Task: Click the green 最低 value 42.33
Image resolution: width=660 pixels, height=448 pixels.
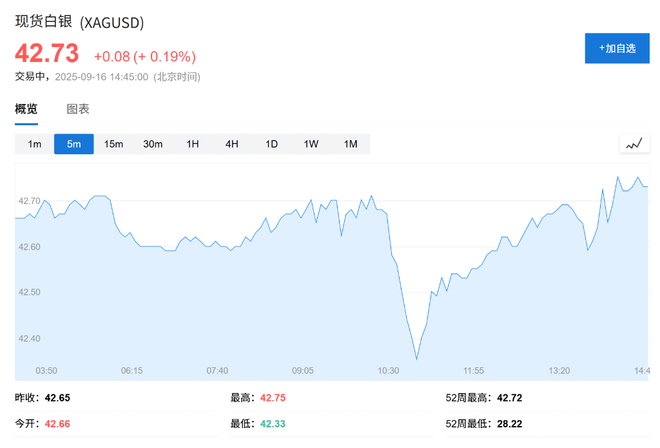Action: coord(273,424)
